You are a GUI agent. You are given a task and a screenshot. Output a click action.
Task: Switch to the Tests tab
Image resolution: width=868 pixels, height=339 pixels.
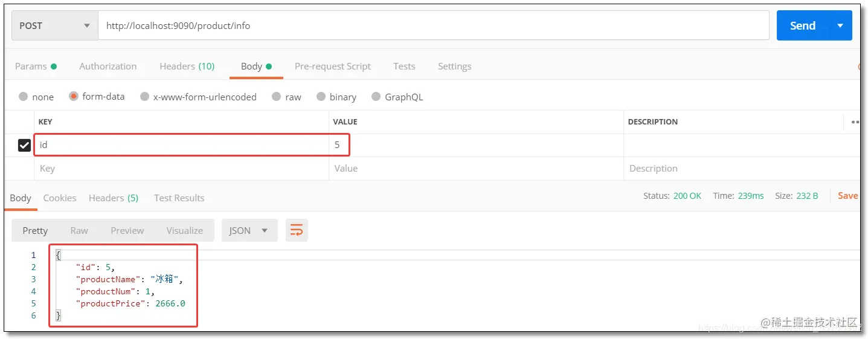tap(404, 66)
